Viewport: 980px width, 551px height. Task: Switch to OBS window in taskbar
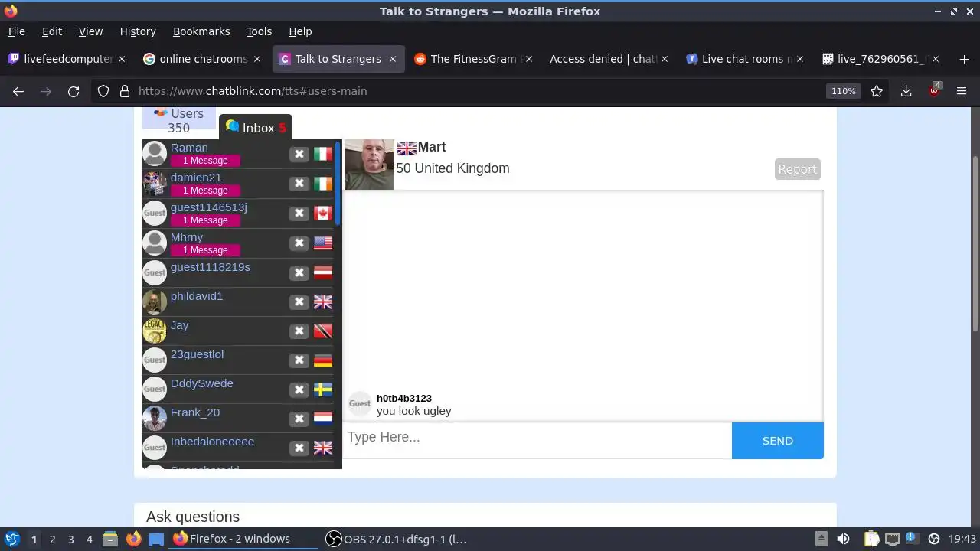coord(396,539)
